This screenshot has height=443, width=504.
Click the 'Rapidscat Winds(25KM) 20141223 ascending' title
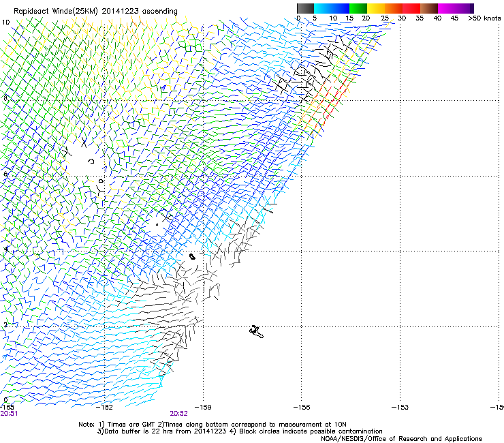click(x=95, y=12)
